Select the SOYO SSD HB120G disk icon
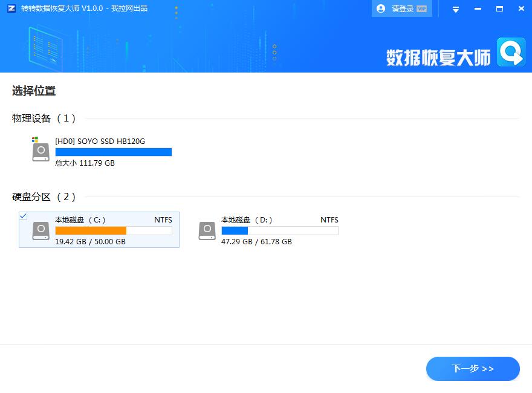This screenshot has height=393, width=532. click(41, 152)
